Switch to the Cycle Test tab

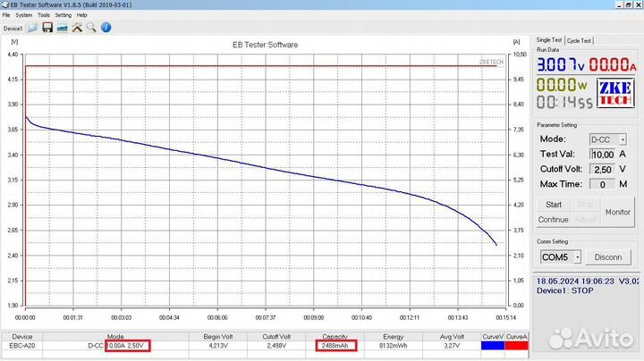coord(580,40)
